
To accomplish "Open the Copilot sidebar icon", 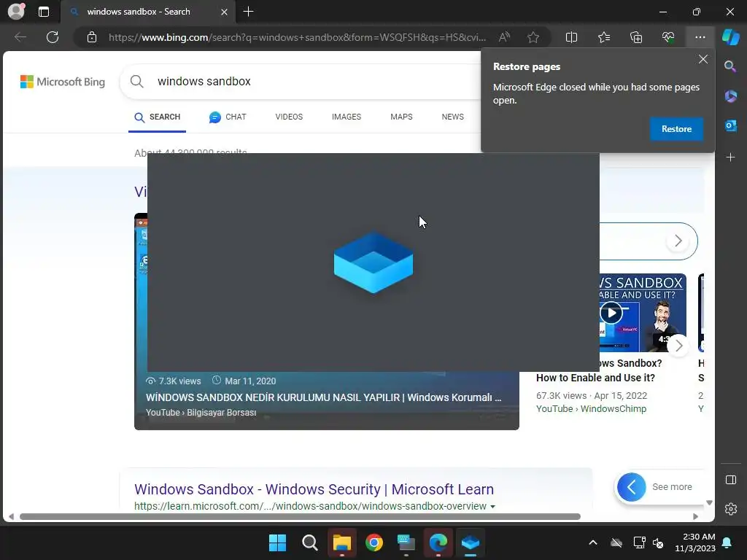I will tap(730, 37).
